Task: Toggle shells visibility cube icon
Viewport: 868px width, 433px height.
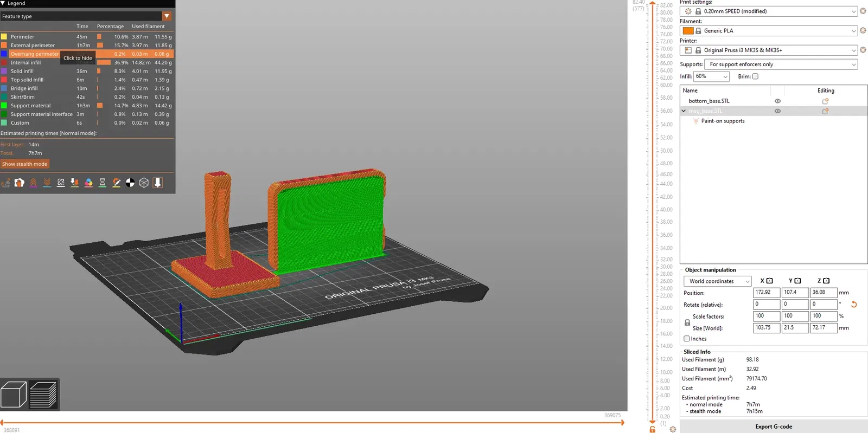Action: [x=144, y=183]
